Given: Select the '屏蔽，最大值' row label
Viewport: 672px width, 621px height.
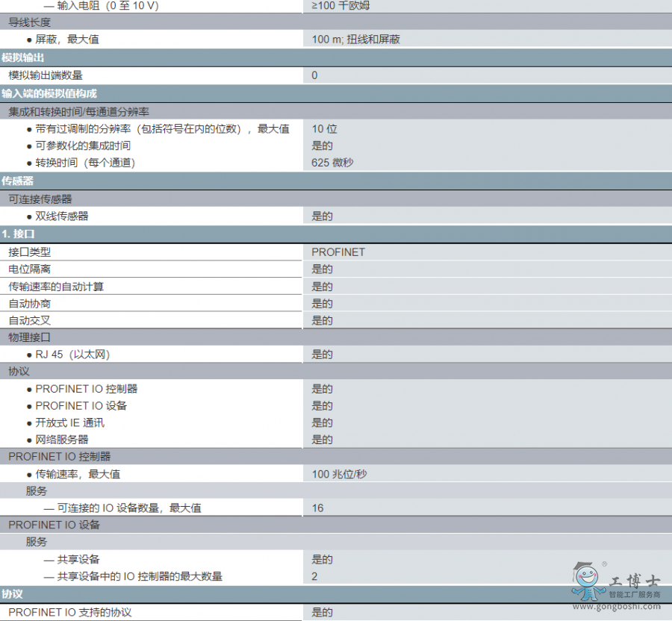Looking at the screenshot, I should [x=67, y=40].
